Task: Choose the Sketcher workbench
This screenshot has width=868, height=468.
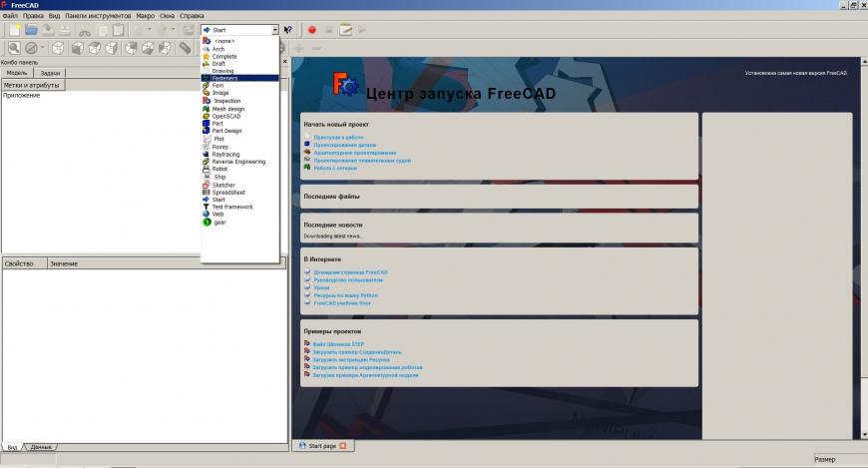Action: point(239,185)
